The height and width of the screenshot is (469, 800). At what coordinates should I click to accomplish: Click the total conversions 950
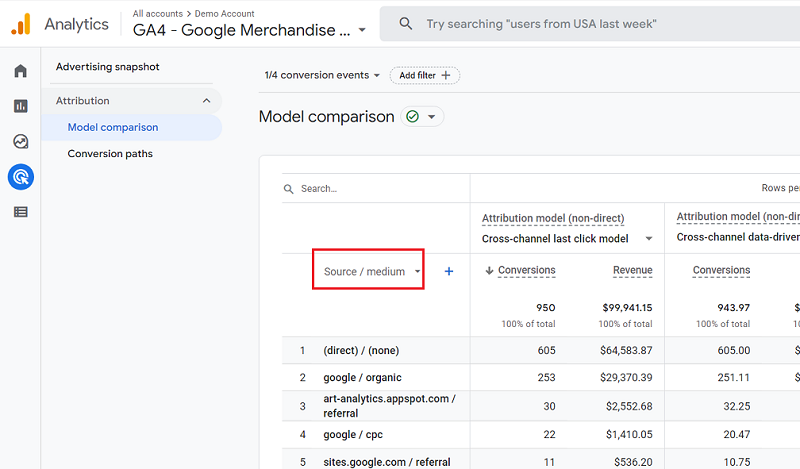545,308
